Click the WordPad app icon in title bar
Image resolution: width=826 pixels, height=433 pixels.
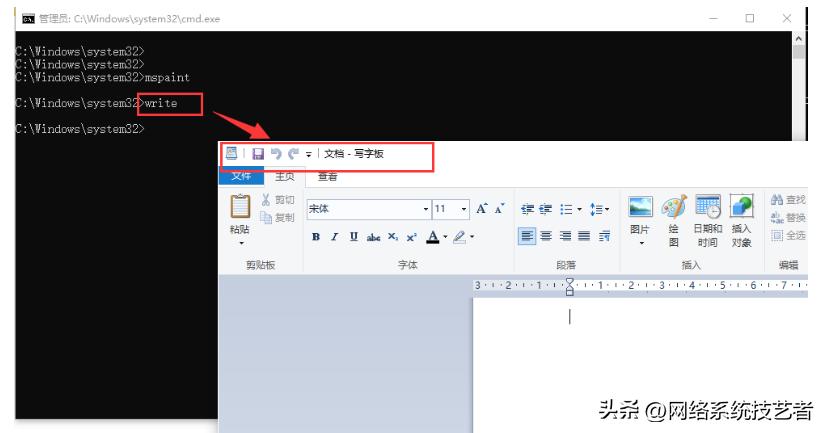[231, 153]
